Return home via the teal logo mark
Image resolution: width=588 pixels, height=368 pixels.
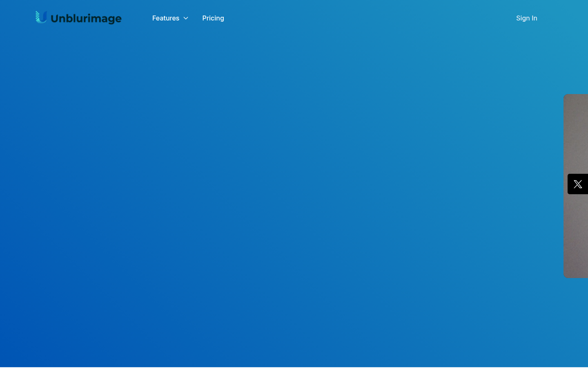click(41, 17)
